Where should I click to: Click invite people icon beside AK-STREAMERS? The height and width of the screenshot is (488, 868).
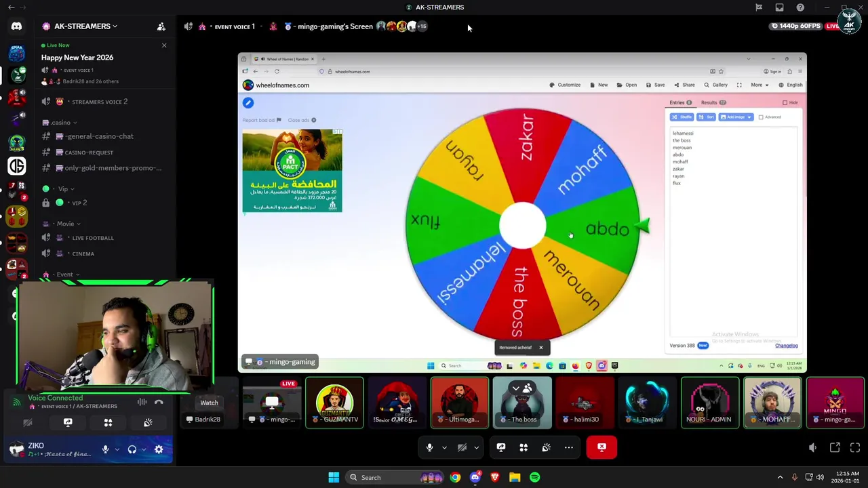tap(161, 26)
